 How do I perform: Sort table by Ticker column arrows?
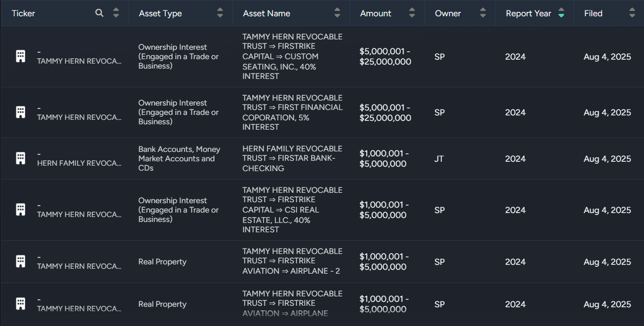116,13
